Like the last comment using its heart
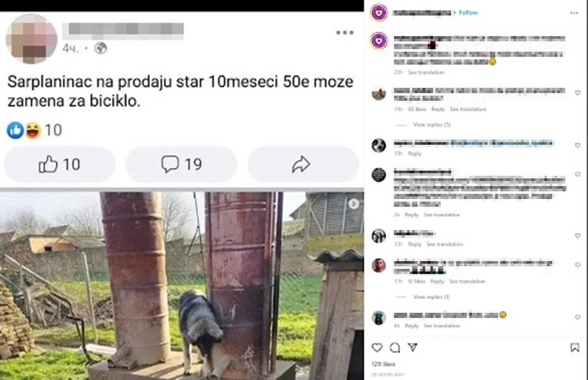The image size is (588, 380). (x=578, y=317)
